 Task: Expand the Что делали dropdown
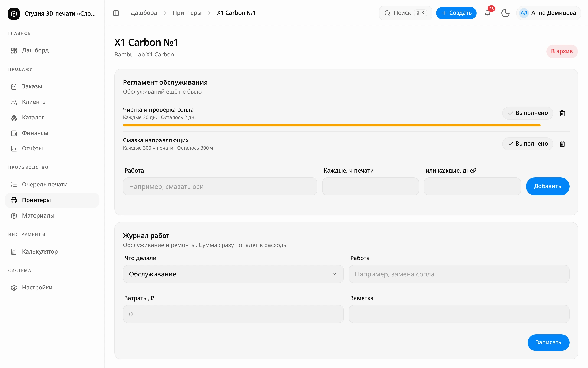[x=233, y=274]
